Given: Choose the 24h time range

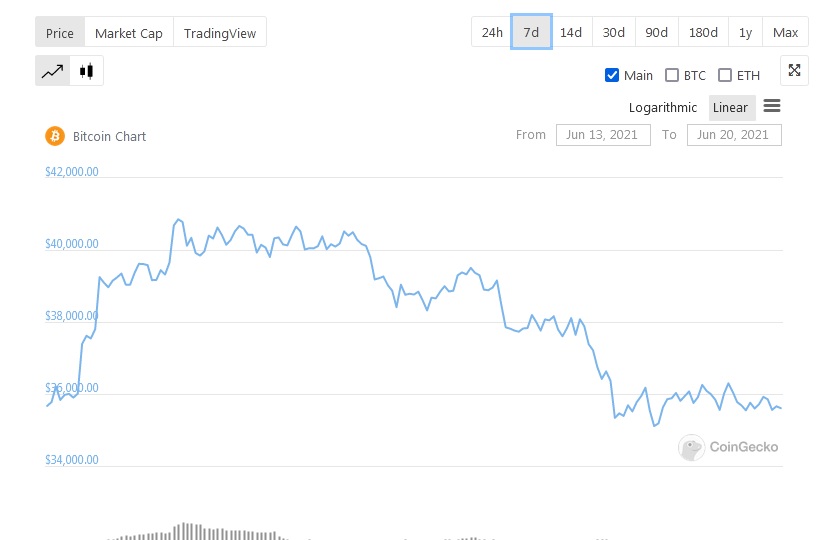Looking at the screenshot, I should click(x=492, y=32).
